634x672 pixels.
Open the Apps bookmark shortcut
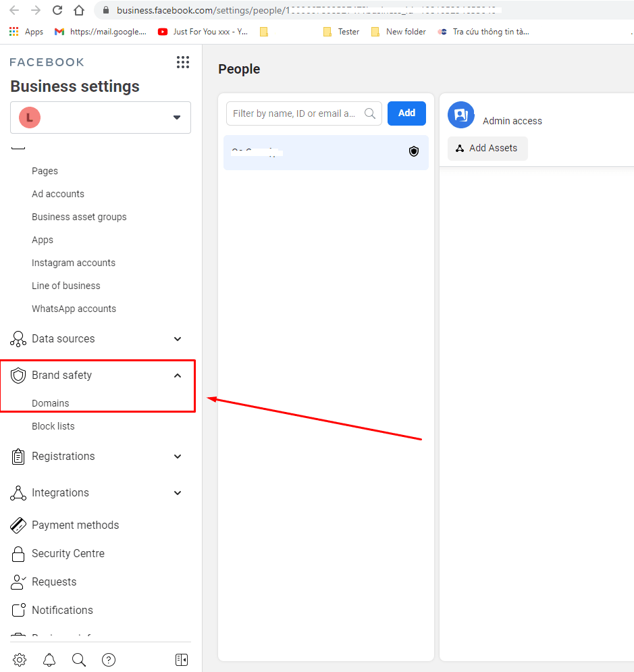[26, 32]
